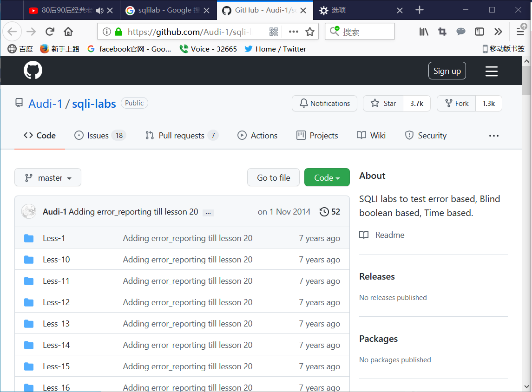The width and height of the screenshot is (532, 392).
Task: Focus the search box in the toolbar
Action: point(360,32)
